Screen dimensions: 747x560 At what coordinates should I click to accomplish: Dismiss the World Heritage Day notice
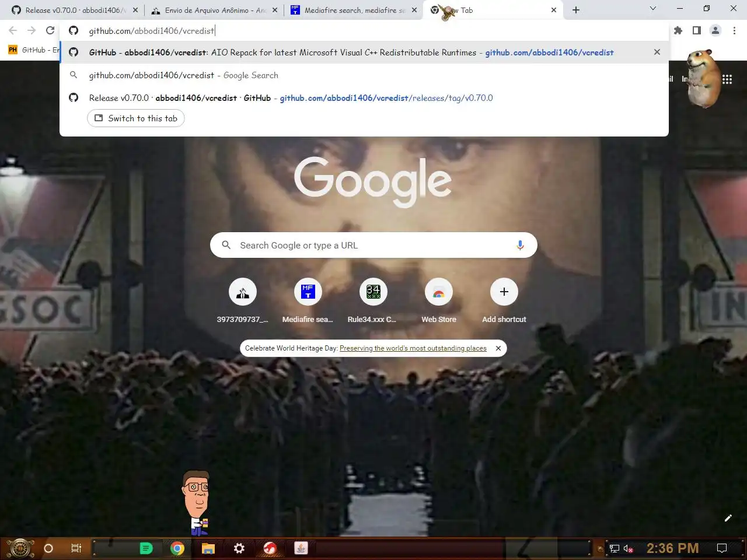[x=498, y=348]
